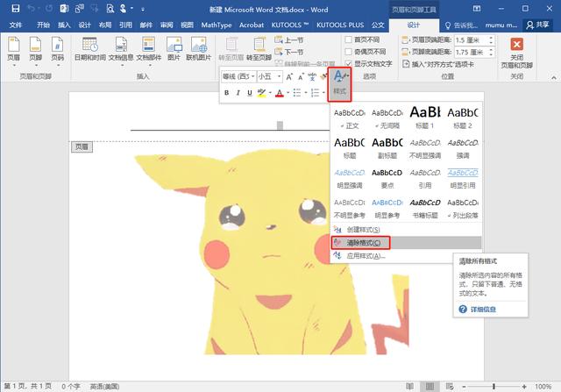Expand the highlight color dropdown arrow
Image resolution: width=561 pixels, height=392 pixels.
270,93
